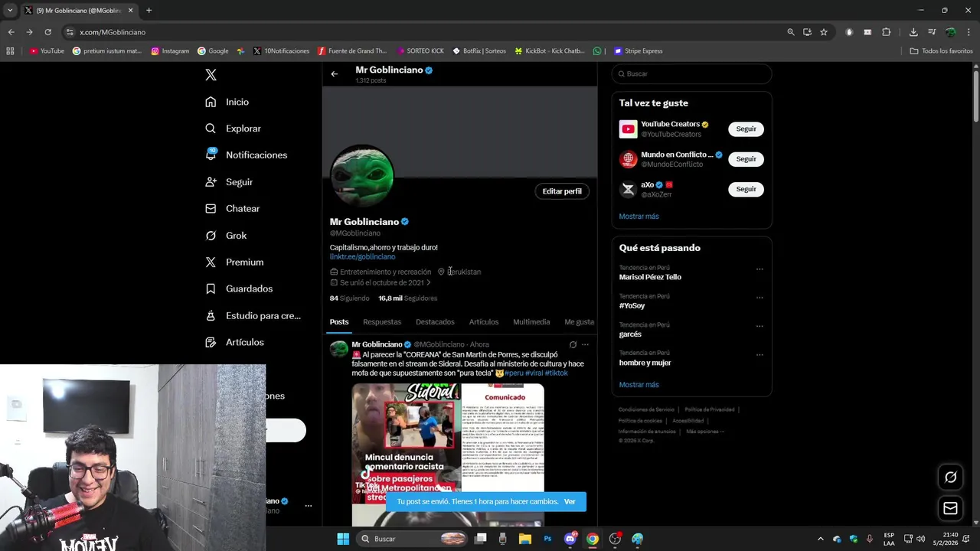Viewport: 980px width, 551px height.
Task: Click the Grok icon on the post
Action: [x=573, y=345]
